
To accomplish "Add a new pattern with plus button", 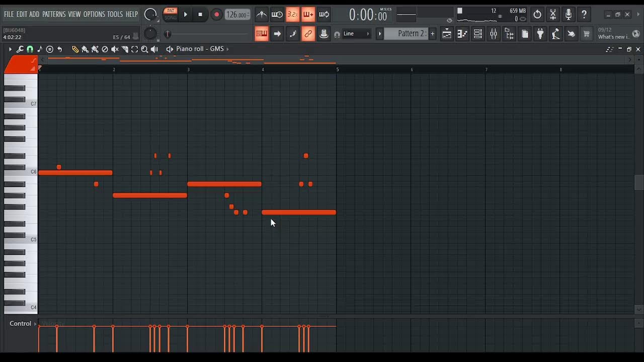I will (432, 34).
